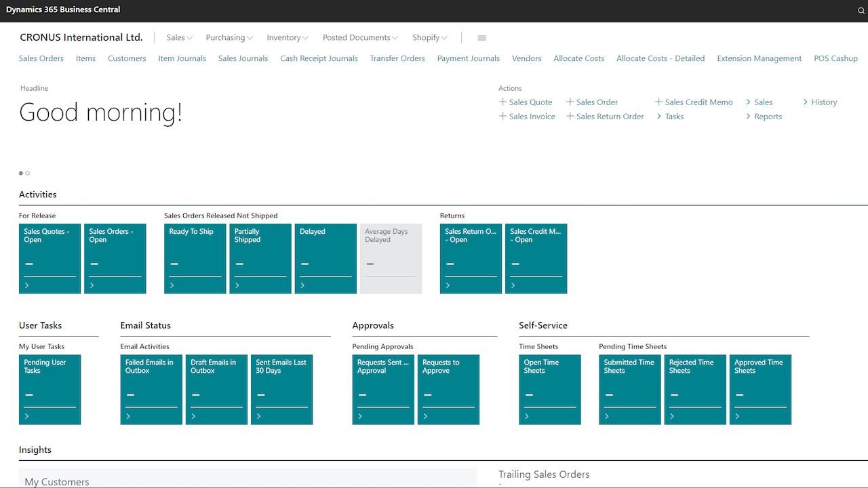868x488 pixels.
Task: Open Sales Orders from navigation bar
Action: click(x=41, y=58)
